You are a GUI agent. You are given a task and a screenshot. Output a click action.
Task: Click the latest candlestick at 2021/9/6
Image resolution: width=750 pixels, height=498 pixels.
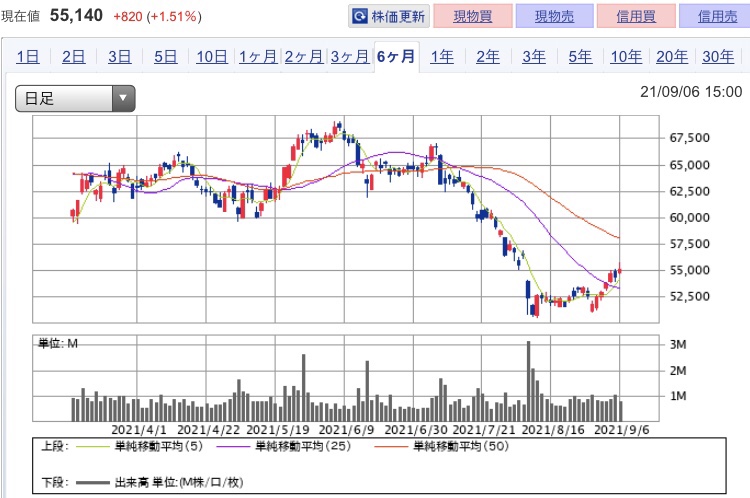620,269
